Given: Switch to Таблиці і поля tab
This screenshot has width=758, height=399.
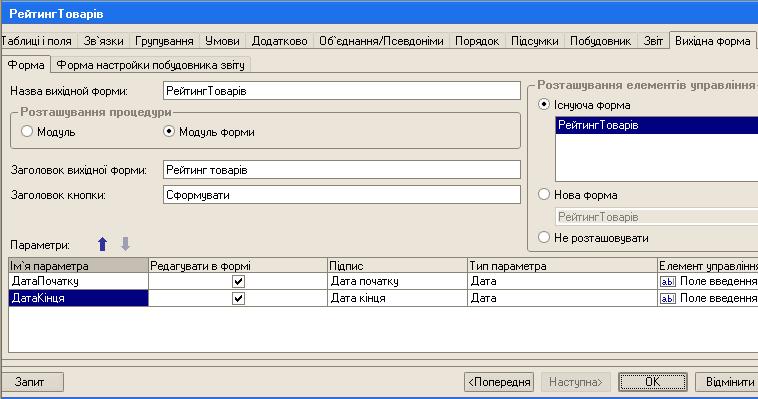Looking at the screenshot, I should [39, 41].
